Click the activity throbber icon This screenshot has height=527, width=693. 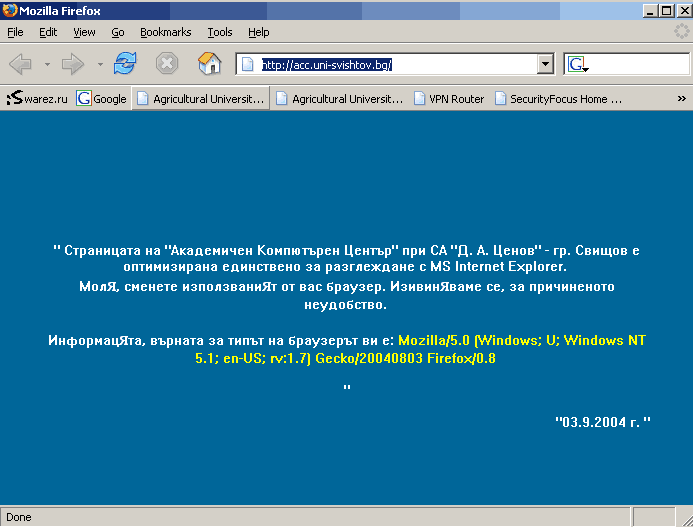coord(681,31)
